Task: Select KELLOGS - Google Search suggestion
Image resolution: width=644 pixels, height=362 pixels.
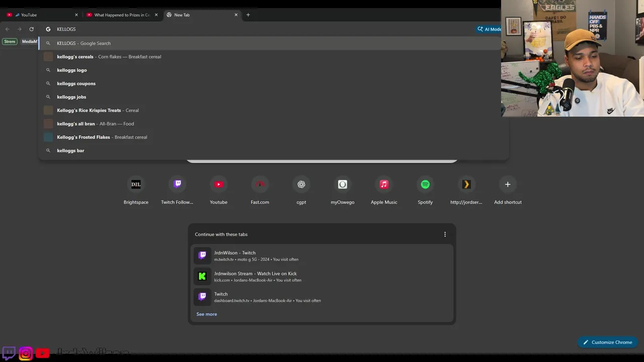Action: 269,43
